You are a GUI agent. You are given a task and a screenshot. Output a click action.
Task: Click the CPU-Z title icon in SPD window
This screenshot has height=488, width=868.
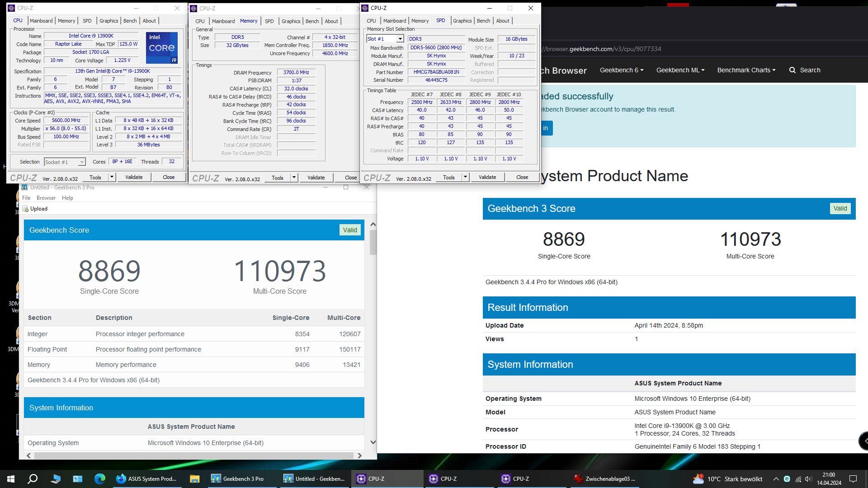click(365, 8)
